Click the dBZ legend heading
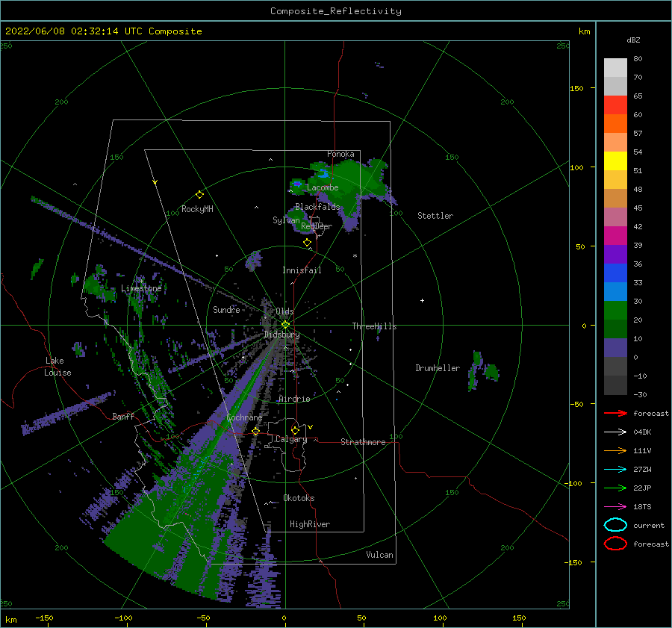The width and height of the screenshot is (672, 628). point(633,40)
